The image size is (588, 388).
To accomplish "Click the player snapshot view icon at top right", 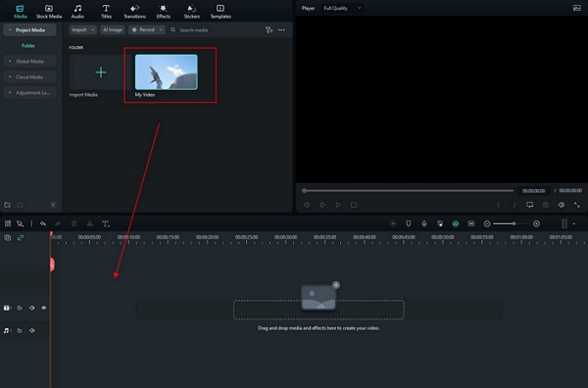I will 577,8.
